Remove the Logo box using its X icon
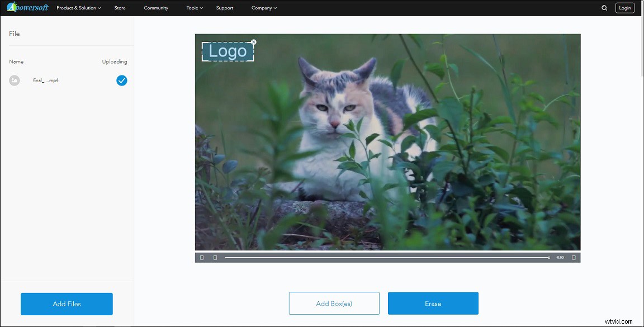The image size is (644, 327). click(x=253, y=41)
